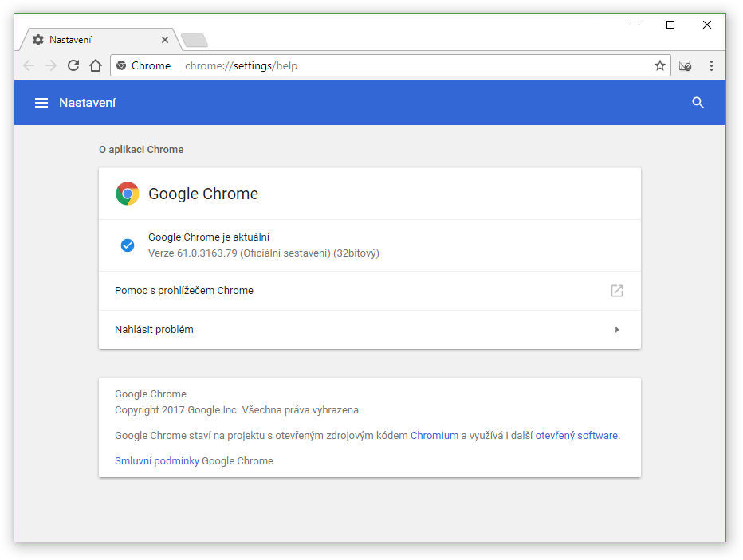Click the forward navigation arrow
The height and width of the screenshot is (560, 743).
(x=51, y=65)
